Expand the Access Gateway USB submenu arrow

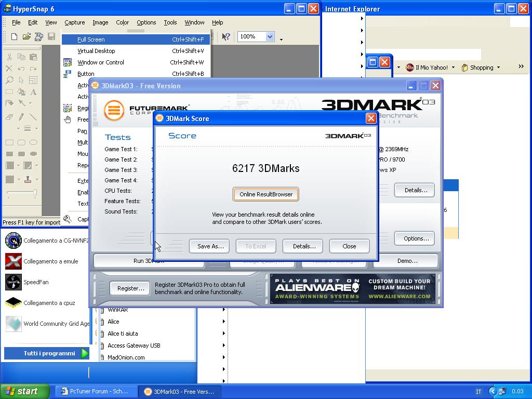223,345
